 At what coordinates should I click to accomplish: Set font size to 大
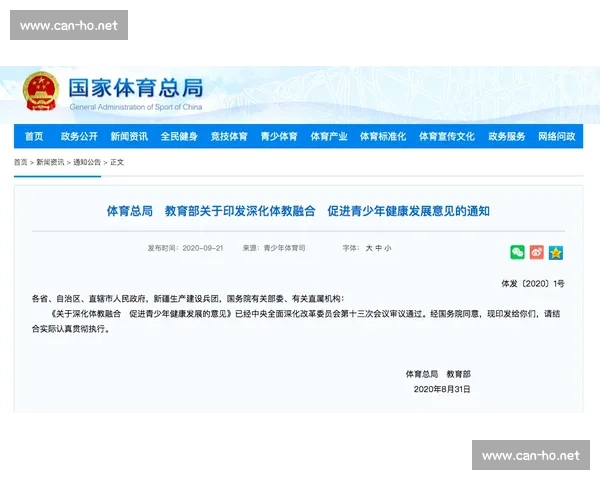pos(369,248)
